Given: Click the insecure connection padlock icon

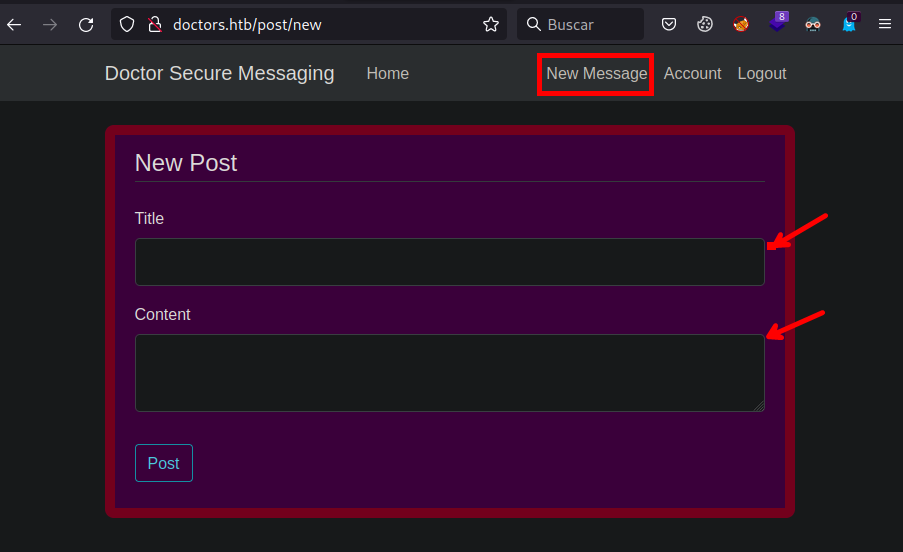Looking at the screenshot, I should coord(154,24).
